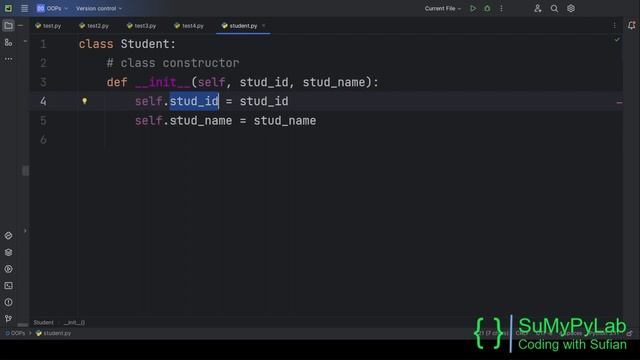Open the Services tool window
The image size is (640, 360).
pyautogui.click(x=8, y=269)
